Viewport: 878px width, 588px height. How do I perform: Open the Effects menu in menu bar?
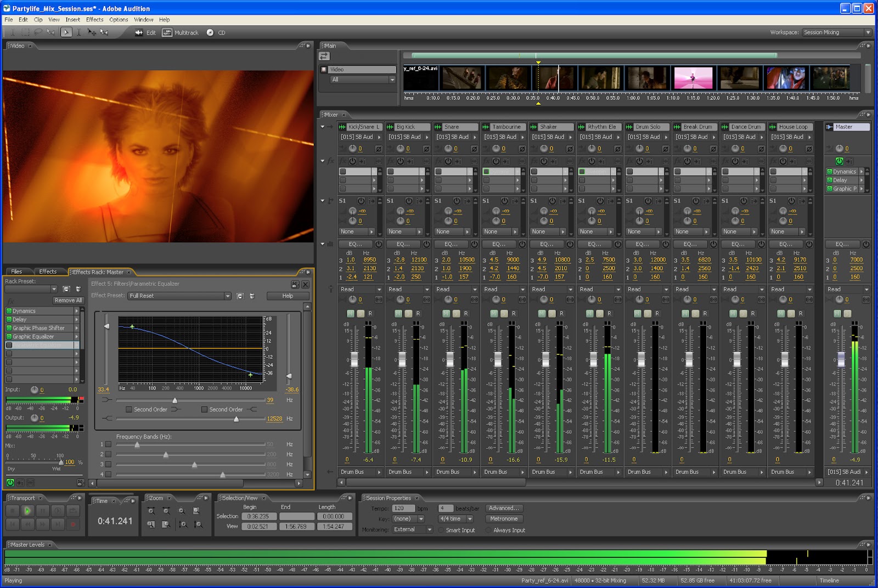click(94, 19)
